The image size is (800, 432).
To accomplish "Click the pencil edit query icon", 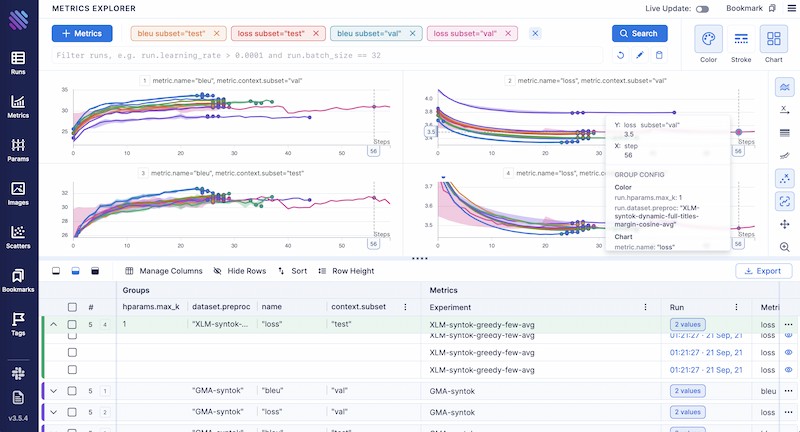I will 640,56.
